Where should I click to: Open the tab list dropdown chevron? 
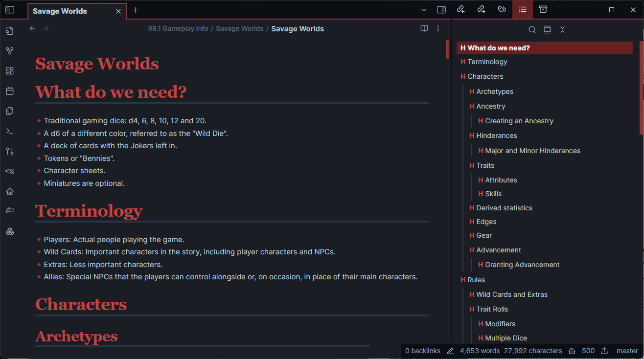424,10
